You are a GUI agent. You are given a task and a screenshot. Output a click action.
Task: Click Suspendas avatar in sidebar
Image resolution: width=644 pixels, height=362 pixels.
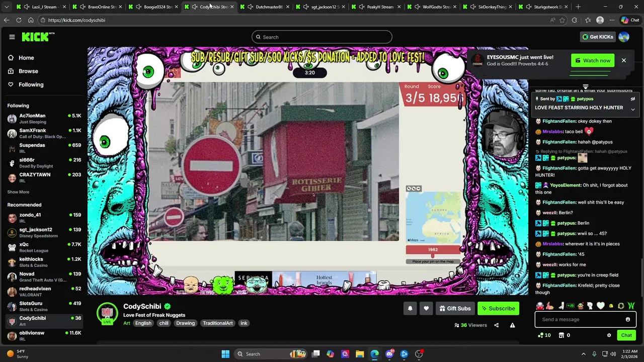[12, 148]
